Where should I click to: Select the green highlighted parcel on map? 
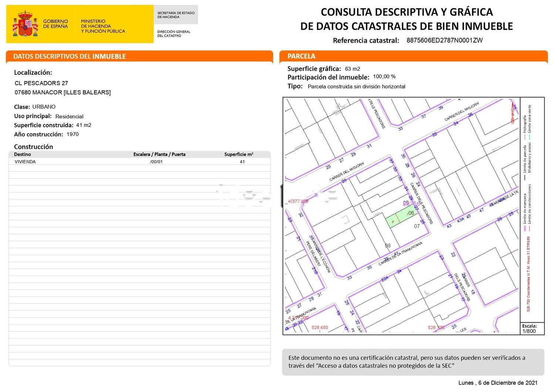click(x=401, y=218)
